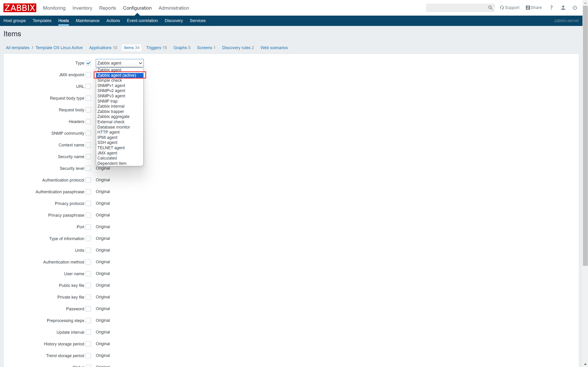The height and width of the screenshot is (367, 588).
Task: Open the Graphs 5 link
Action: point(182,48)
